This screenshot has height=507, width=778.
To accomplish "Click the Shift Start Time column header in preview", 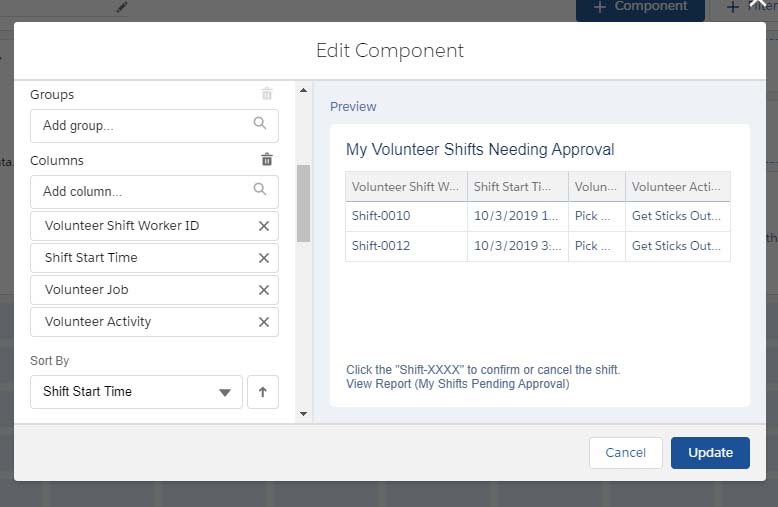I will [516, 187].
